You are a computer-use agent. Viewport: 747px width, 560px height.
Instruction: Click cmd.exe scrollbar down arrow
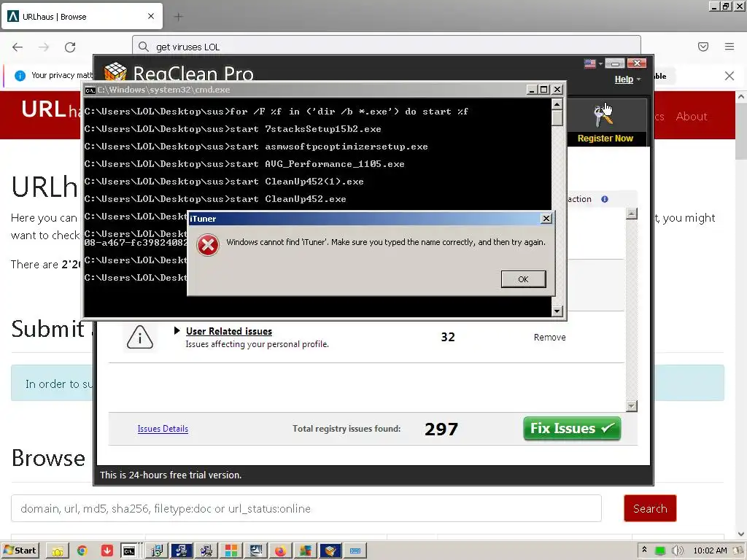pyautogui.click(x=557, y=311)
